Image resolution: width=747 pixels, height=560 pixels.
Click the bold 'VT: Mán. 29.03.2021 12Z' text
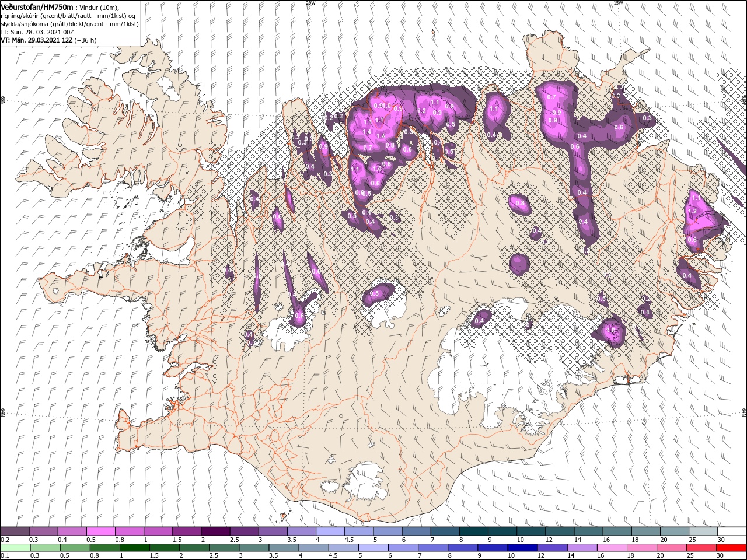(37, 40)
